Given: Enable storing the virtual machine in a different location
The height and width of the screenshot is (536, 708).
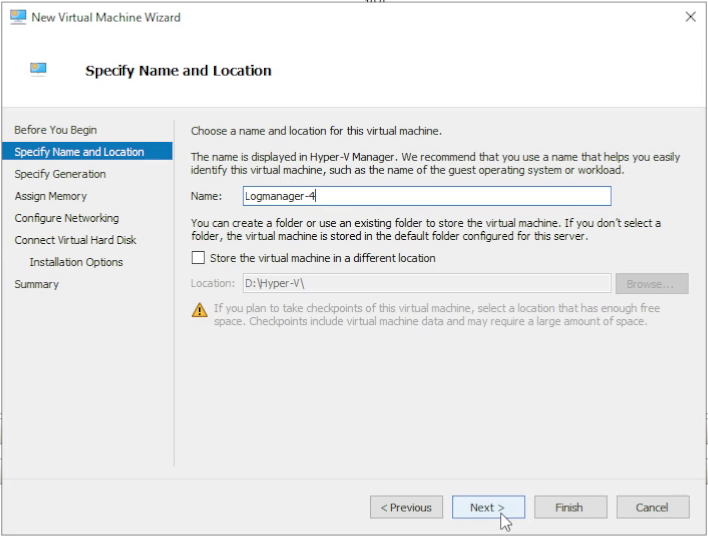Looking at the screenshot, I should 197,258.
